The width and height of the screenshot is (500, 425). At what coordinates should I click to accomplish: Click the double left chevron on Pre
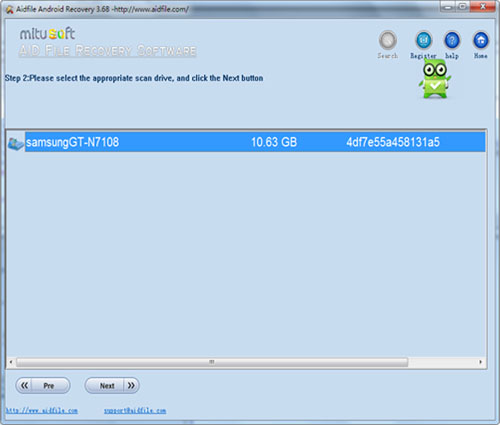click(x=24, y=386)
